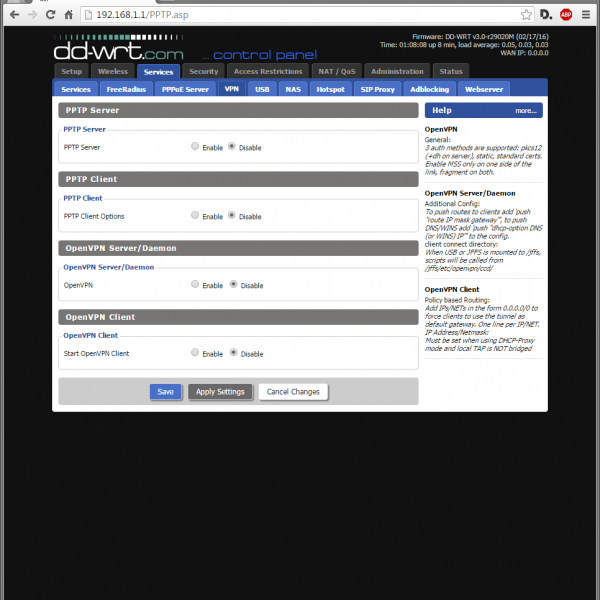Enable the PPTP Server radio button
Screen dimensions: 600x600
click(194, 146)
